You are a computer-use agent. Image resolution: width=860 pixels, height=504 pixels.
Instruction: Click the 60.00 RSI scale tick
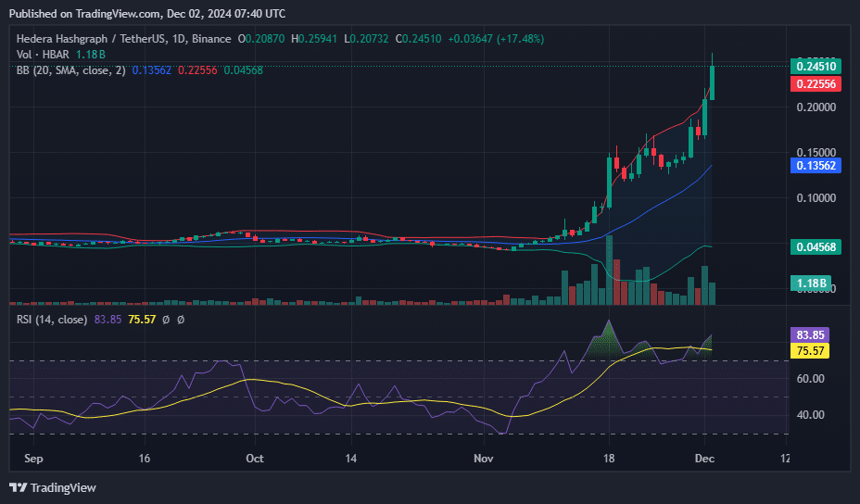810,378
